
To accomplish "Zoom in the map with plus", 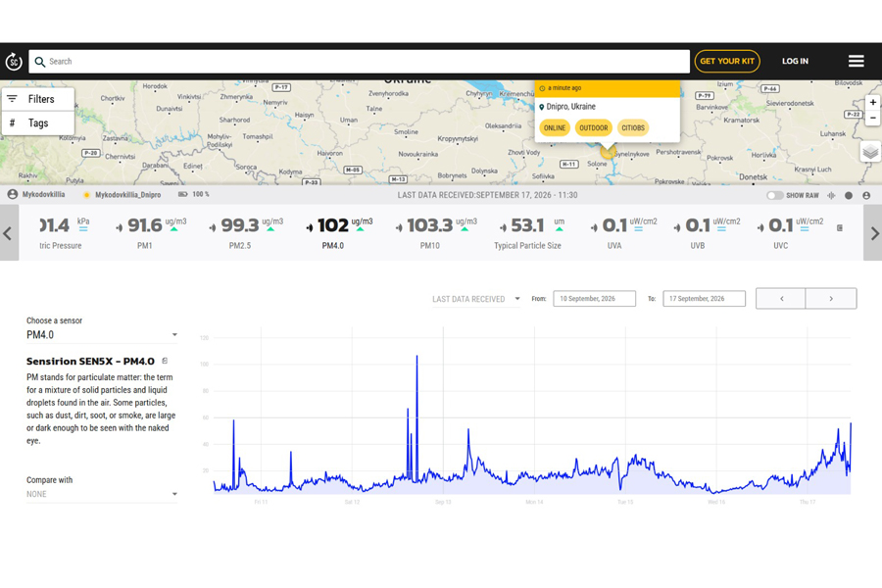I will [872, 102].
